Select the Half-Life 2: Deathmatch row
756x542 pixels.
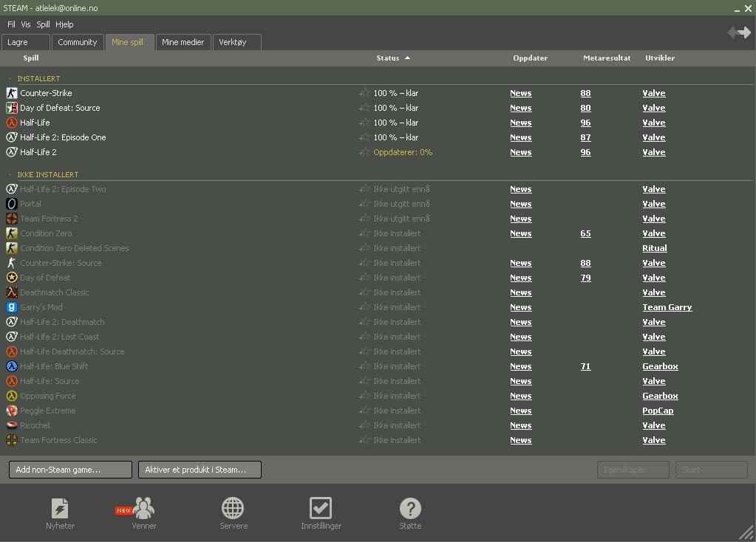tap(378, 322)
